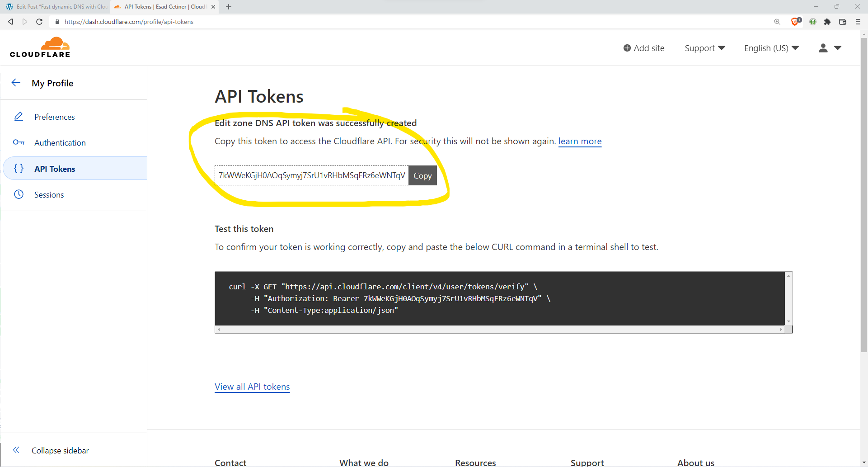The width and height of the screenshot is (868, 467).
Task: Follow the learn more link
Action: pyautogui.click(x=580, y=141)
